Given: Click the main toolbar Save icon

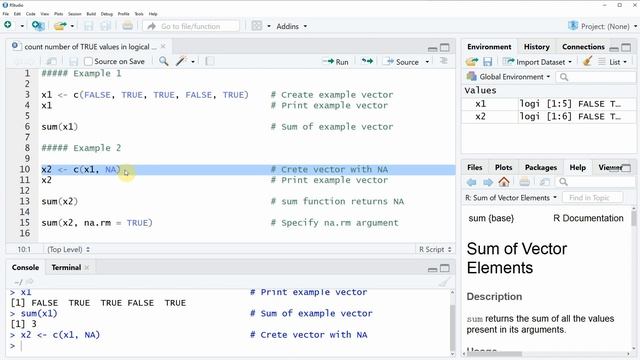Looking at the screenshot, I should point(89,26).
